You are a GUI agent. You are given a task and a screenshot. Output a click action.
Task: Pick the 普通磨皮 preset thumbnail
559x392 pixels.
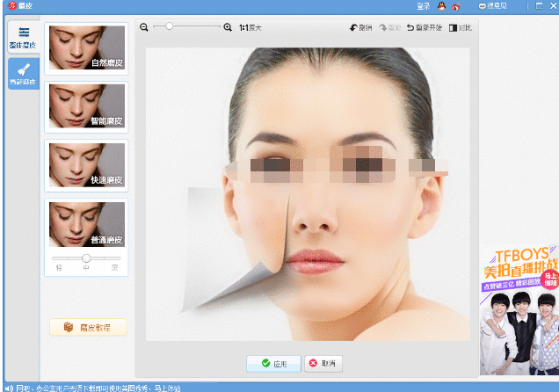tap(86, 223)
